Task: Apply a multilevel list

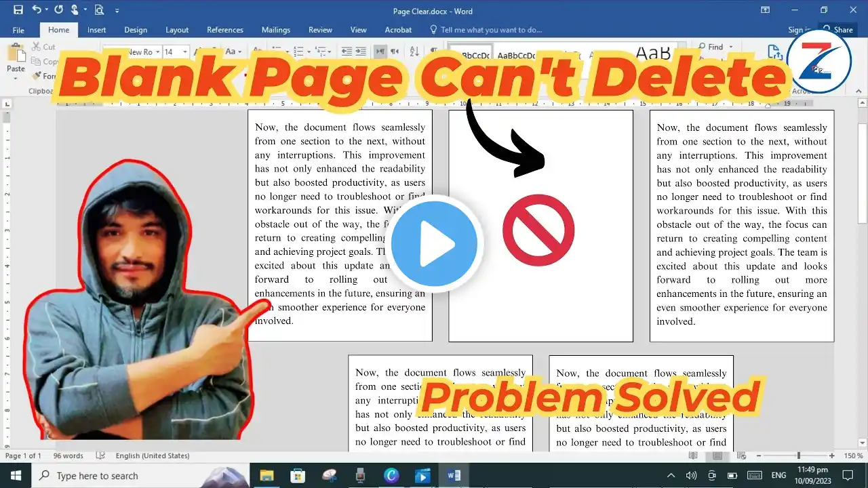Action: click(319, 52)
